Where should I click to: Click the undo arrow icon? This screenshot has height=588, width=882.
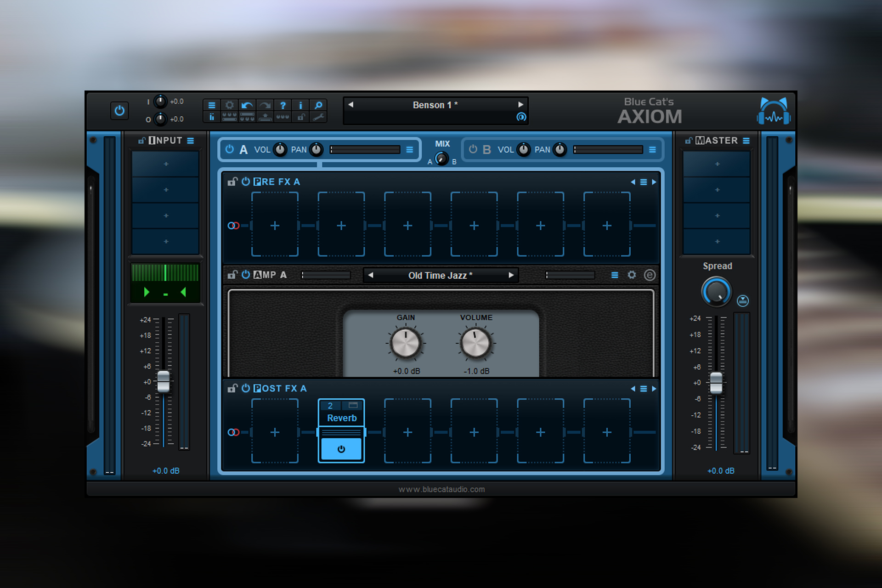247,105
